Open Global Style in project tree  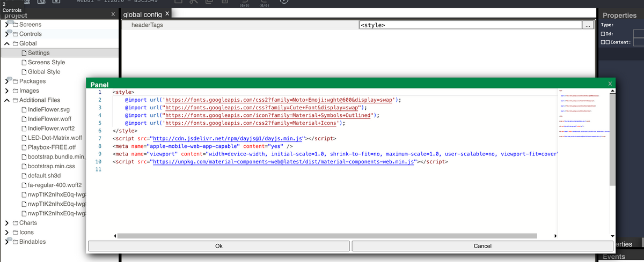[x=44, y=72]
